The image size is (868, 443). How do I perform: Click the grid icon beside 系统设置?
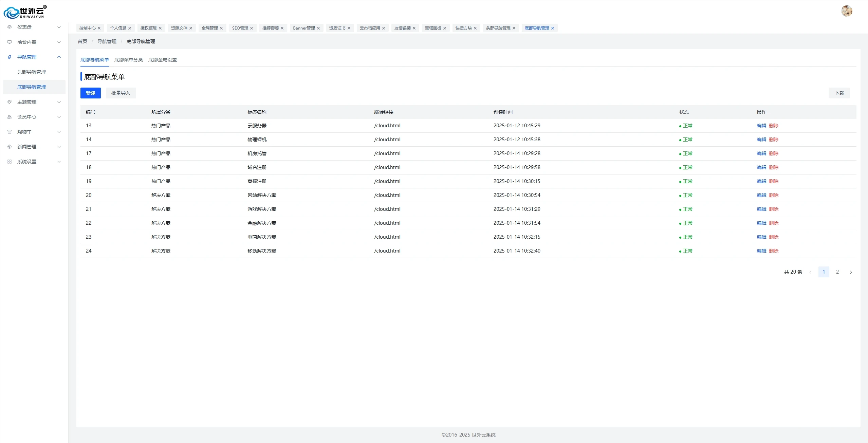10,162
